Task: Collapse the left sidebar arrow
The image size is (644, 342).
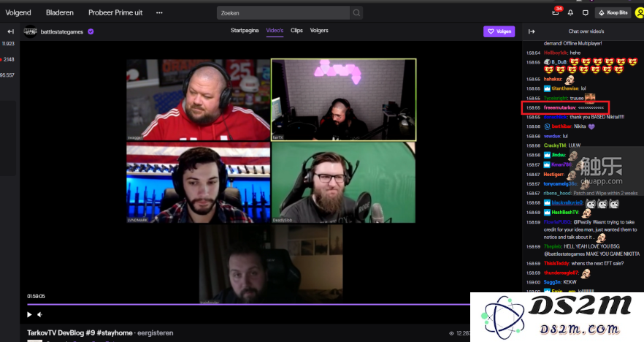Action: coord(11,31)
